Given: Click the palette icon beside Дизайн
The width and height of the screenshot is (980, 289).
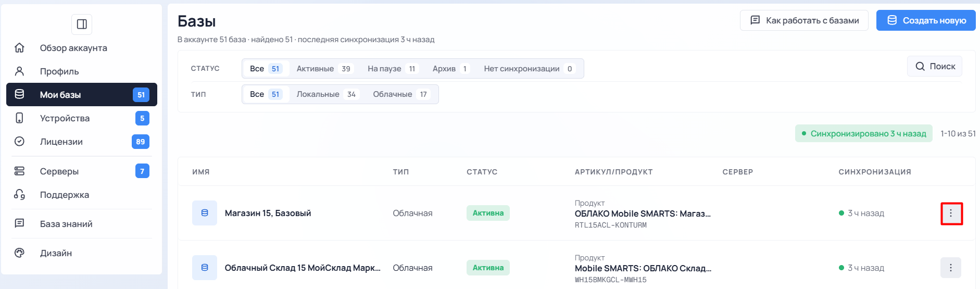Looking at the screenshot, I should [x=19, y=253].
